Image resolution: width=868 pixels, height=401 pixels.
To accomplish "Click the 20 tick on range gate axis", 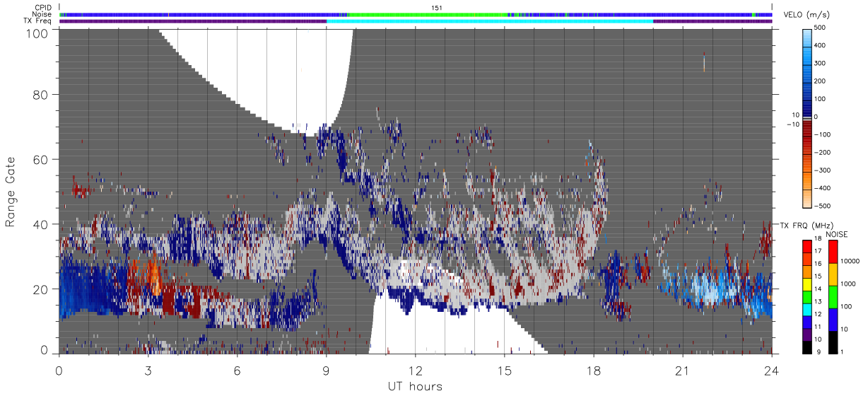I will coord(40,289).
